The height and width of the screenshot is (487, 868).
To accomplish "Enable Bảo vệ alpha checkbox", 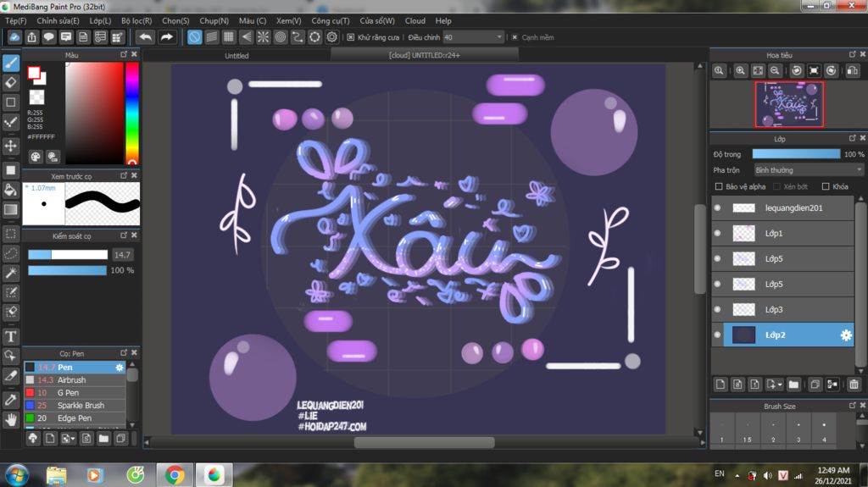I will (x=719, y=186).
